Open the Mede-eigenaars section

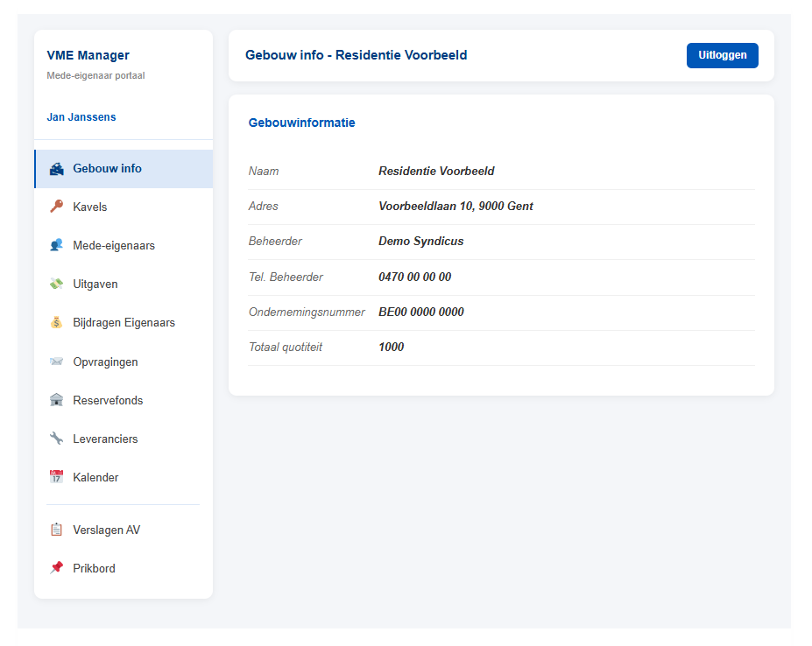coord(124,245)
